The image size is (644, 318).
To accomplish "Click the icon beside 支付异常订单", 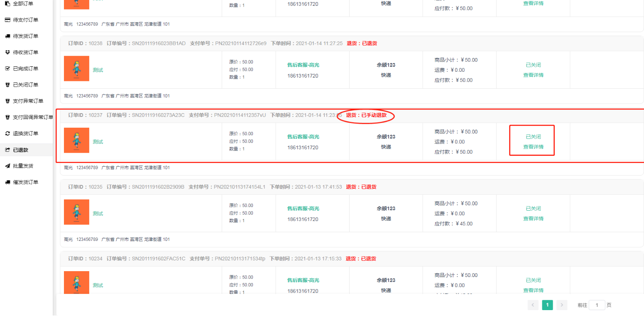I will (7, 101).
